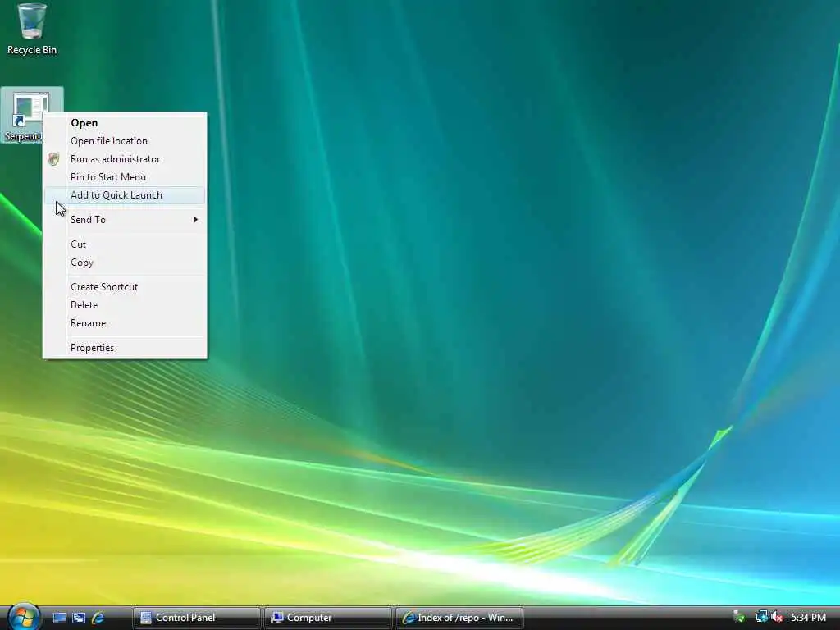Choose Add to Quick Launch
The height and width of the screenshot is (630, 840).
tap(125, 195)
